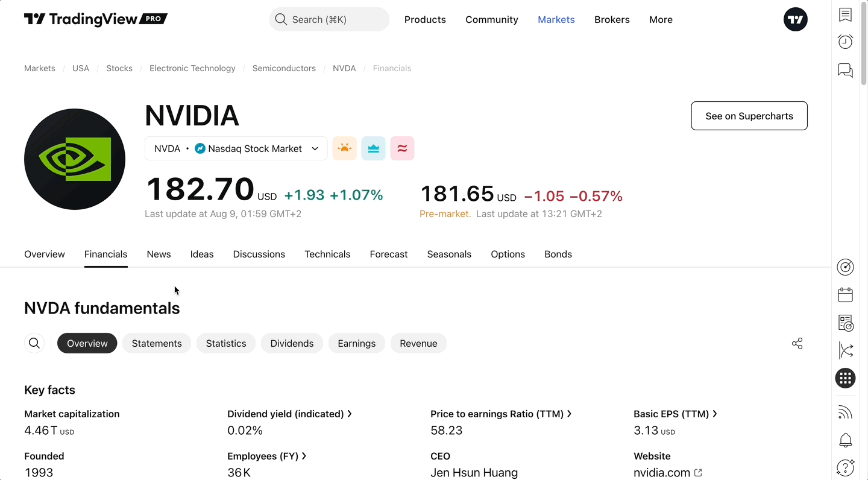Open the user profile avatar menu
Screen dimensions: 868x480
coord(795,19)
